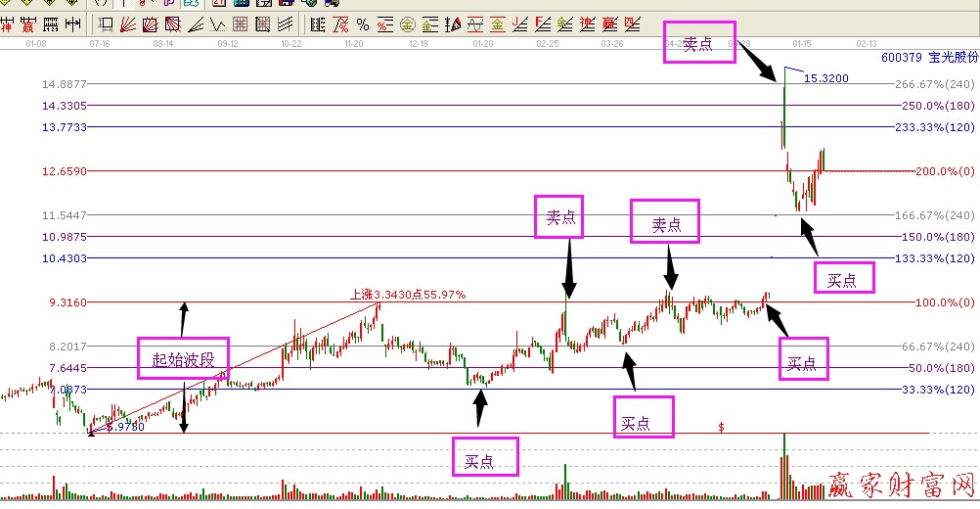Click the 01-15 date label on the axis
The height and width of the screenshot is (509, 980).
[x=802, y=43]
